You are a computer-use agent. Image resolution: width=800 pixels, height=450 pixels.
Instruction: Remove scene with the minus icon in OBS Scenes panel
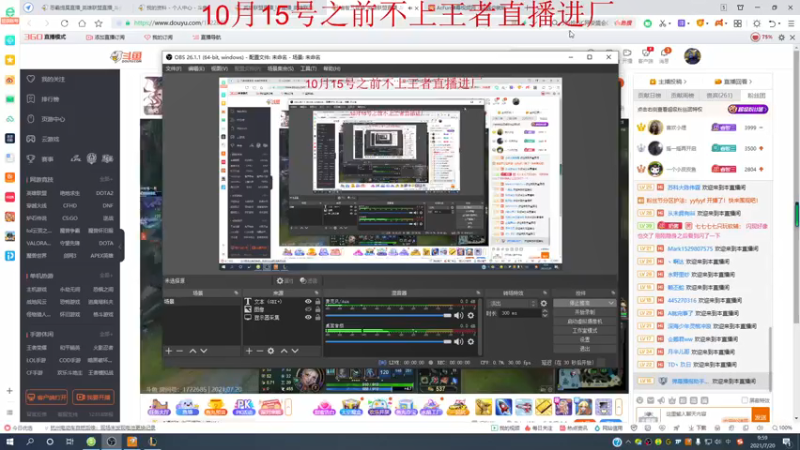coord(180,351)
